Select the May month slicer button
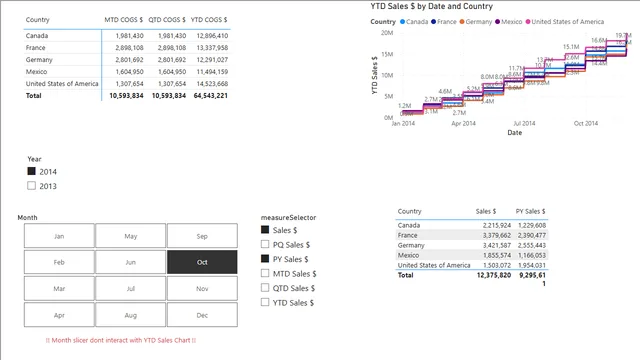 (x=131, y=236)
